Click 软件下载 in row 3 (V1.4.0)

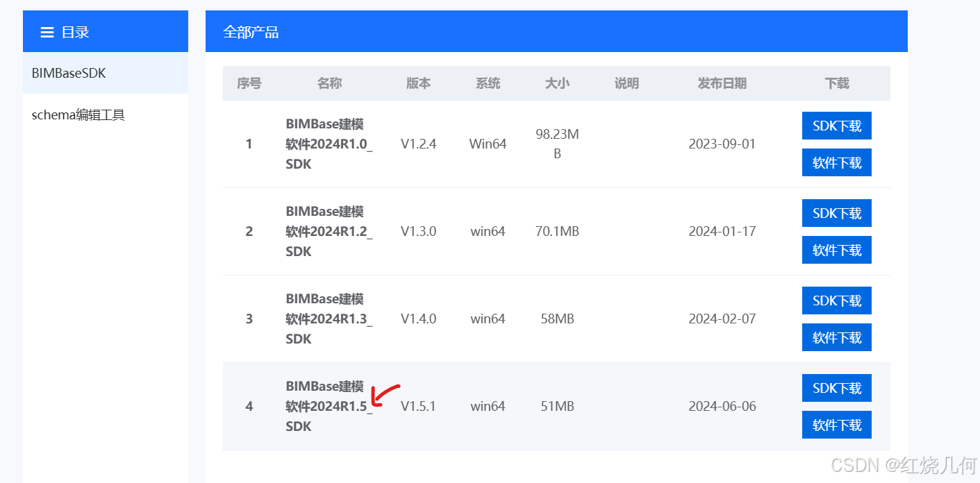836,337
